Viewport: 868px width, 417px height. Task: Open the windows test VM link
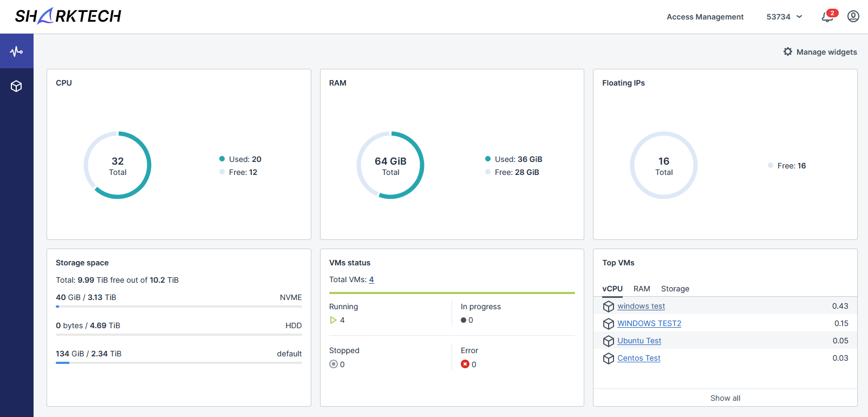point(641,306)
